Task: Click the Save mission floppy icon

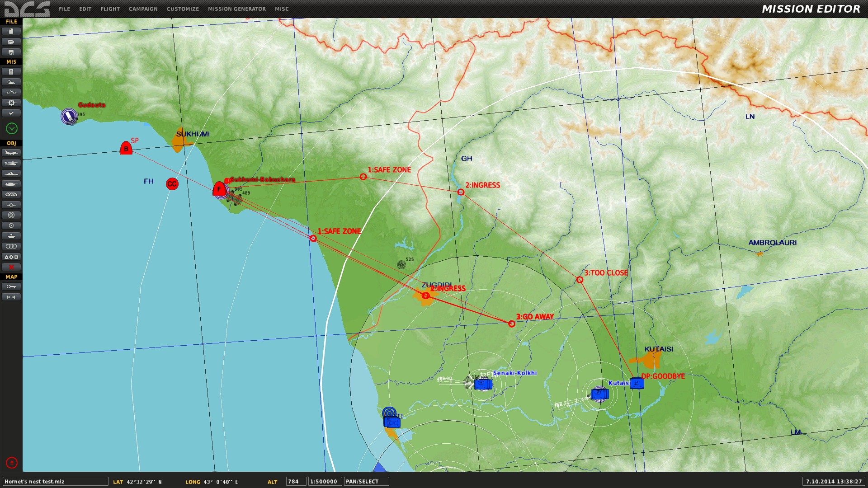Action: tap(11, 52)
